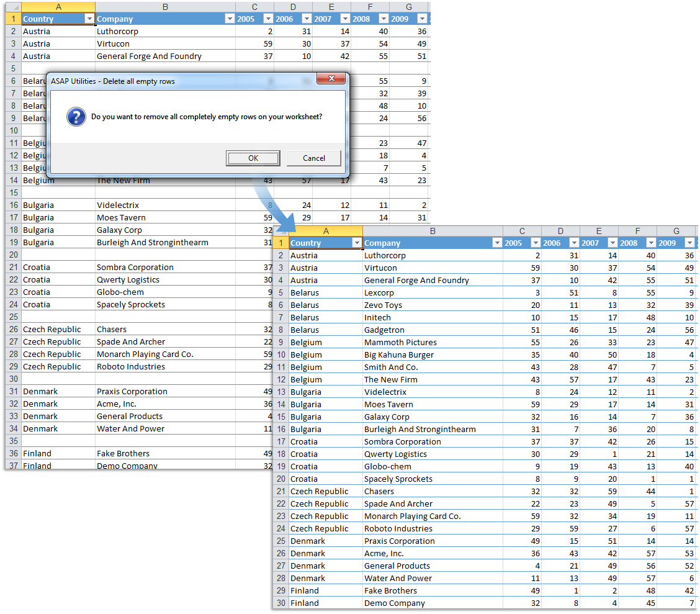Click General Forge And Foundry in the top sheet
The width and height of the screenshot is (700, 614).
[x=165, y=56]
